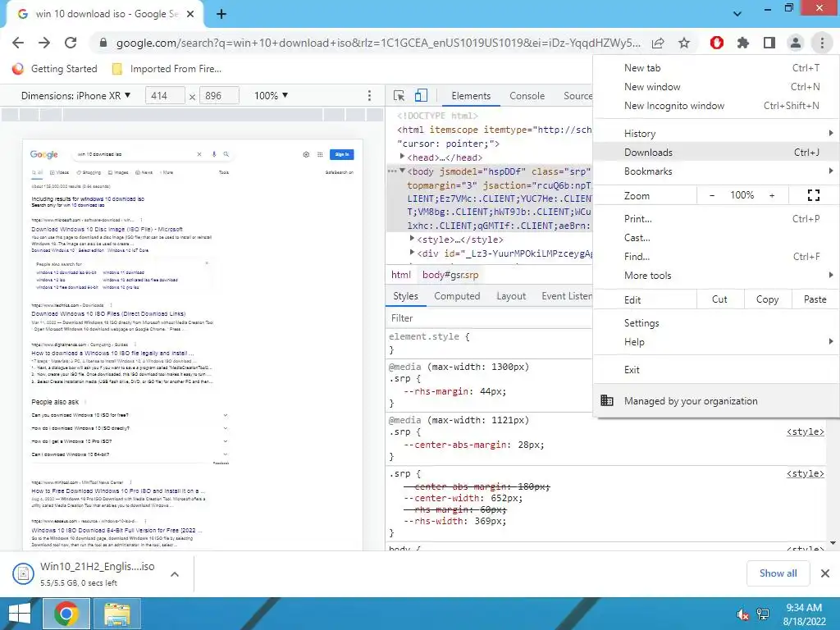Image resolution: width=840 pixels, height=630 pixels.
Task: Open the Windows Start button
Action: [20, 614]
